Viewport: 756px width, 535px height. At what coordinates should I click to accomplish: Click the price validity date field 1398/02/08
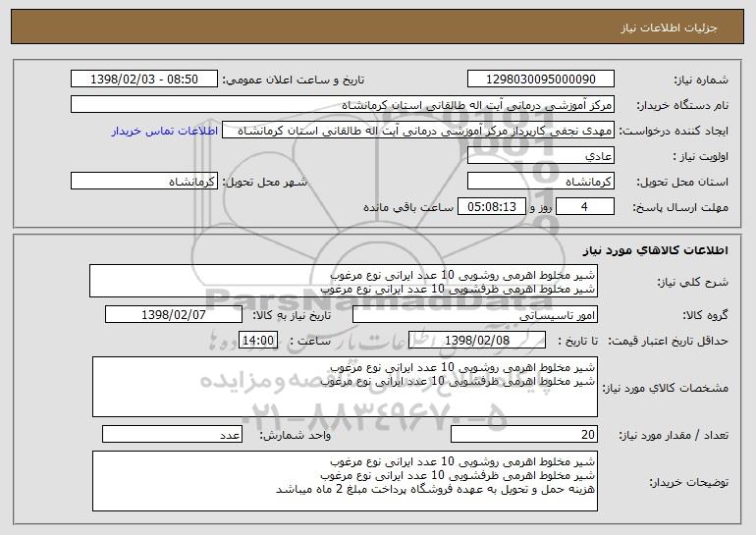[477, 341]
